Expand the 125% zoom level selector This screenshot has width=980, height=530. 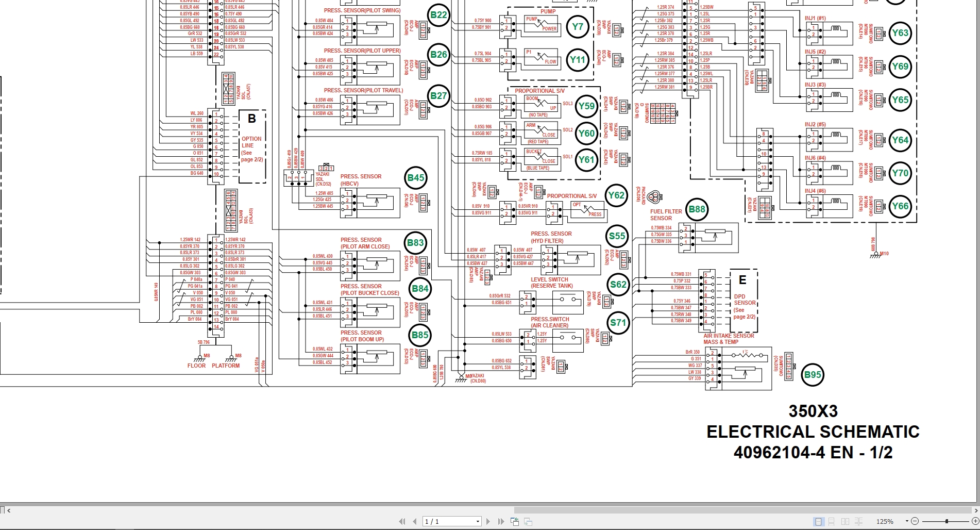click(x=907, y=521)
